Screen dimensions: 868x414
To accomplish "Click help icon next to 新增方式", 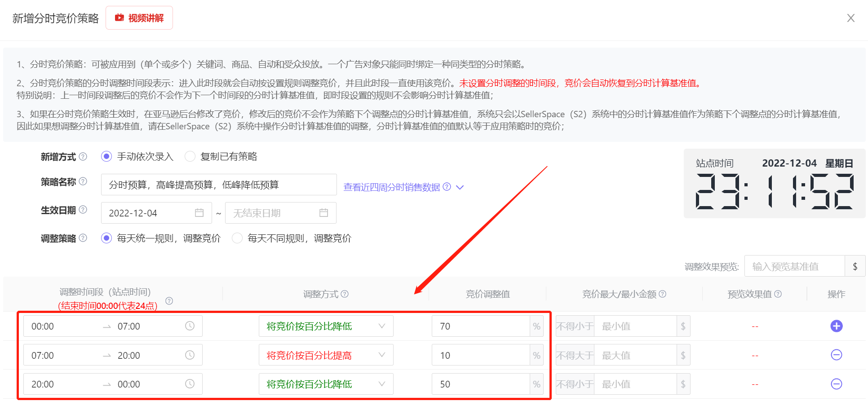I will pyautogui.click(x=83, y=157).
